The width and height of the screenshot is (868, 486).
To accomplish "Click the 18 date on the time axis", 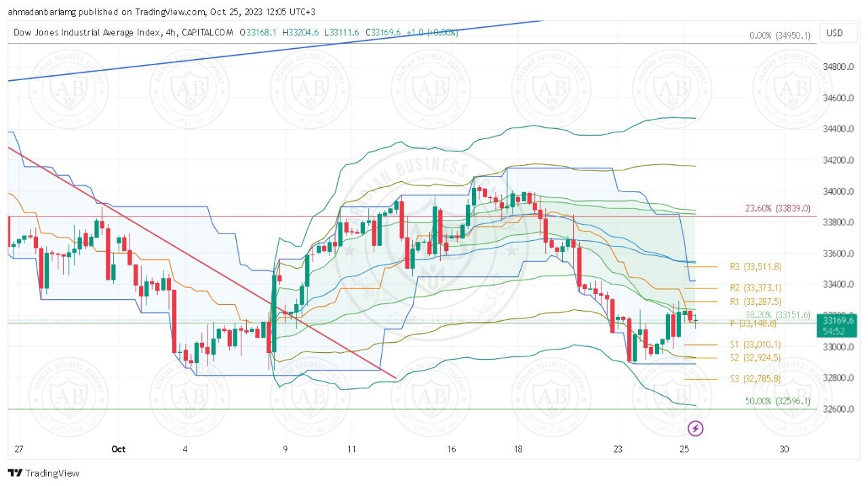I will pyautogui.click(x=517, y=449).
